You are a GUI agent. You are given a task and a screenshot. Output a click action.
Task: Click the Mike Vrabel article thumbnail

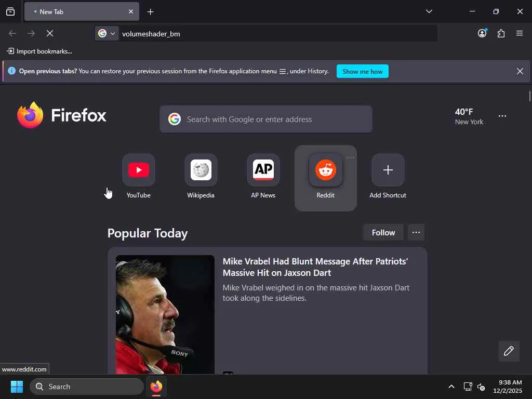pos(165,314)
